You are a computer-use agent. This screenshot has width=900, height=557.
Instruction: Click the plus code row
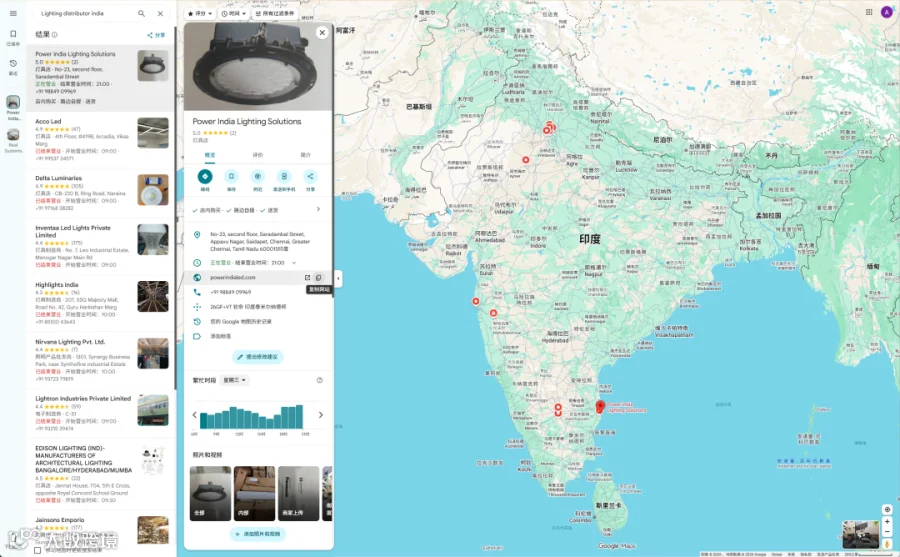click(258, 307)
